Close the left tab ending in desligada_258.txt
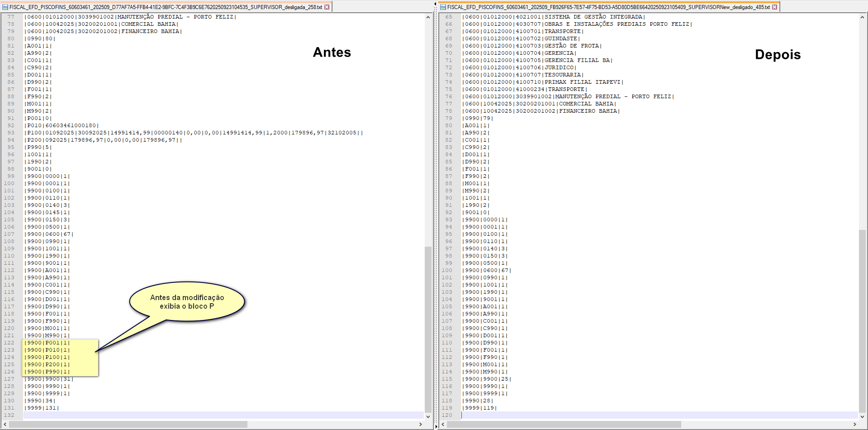This screenshot has height=430, width=868. tap(327, 7)
